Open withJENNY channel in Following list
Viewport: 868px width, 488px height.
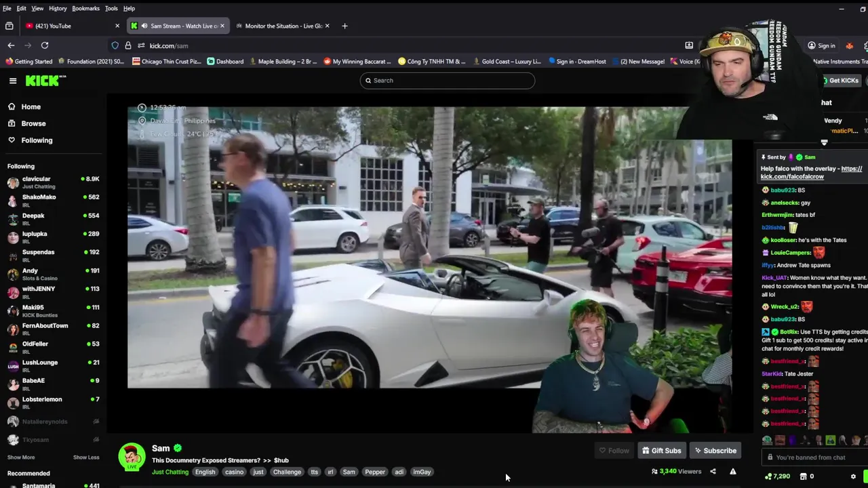point(53,292)
